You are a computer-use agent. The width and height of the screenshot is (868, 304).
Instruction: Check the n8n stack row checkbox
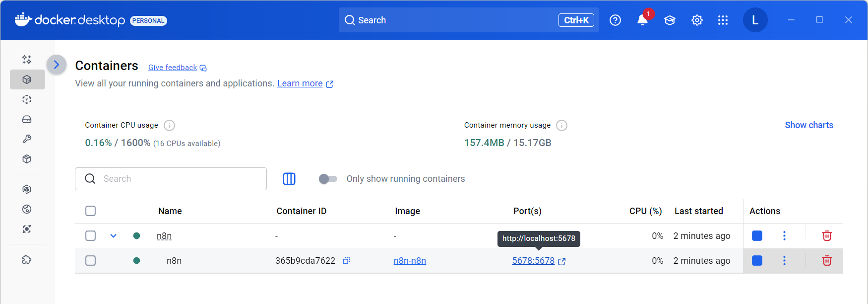pos(90,235)
